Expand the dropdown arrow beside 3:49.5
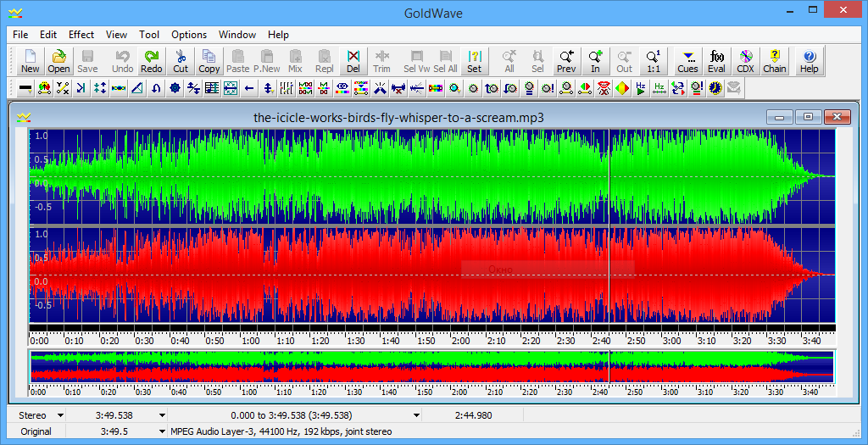 click(x=162, y=431)
